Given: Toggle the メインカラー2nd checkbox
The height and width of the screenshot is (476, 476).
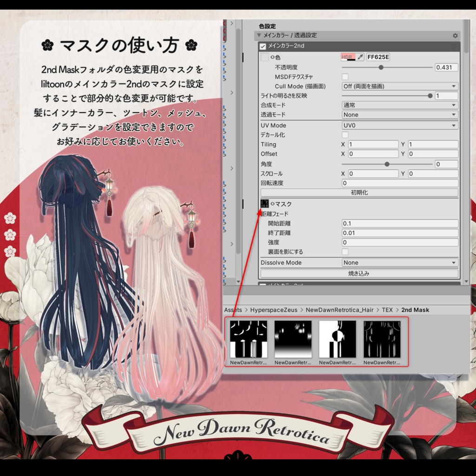Looking at the screenshot, I should tap(262, 46).
